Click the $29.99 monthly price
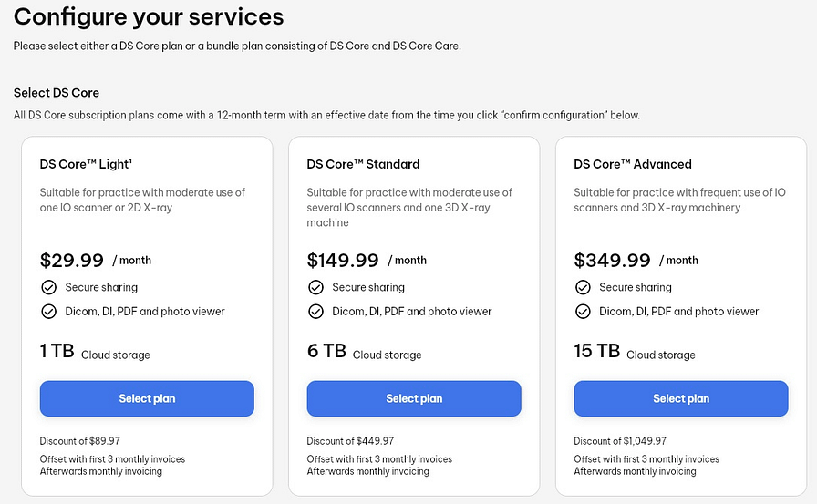 pos(72,260)
